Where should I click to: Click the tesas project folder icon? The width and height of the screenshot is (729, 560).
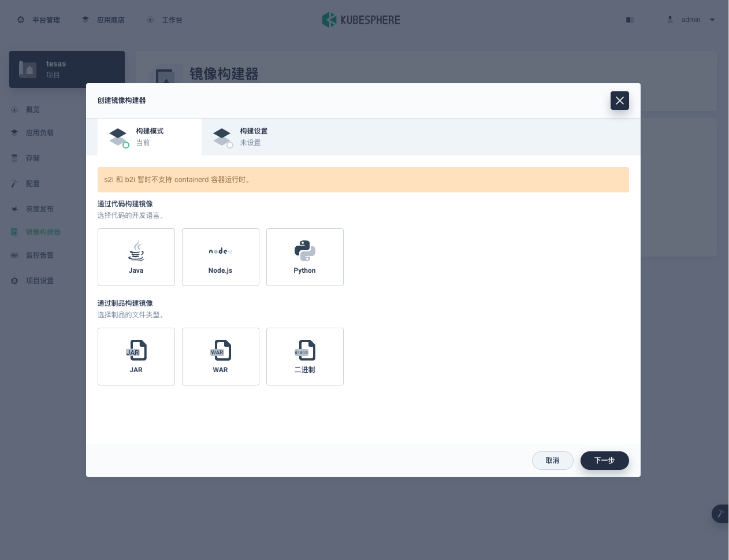pyautogui.click(x=28, y=69)
